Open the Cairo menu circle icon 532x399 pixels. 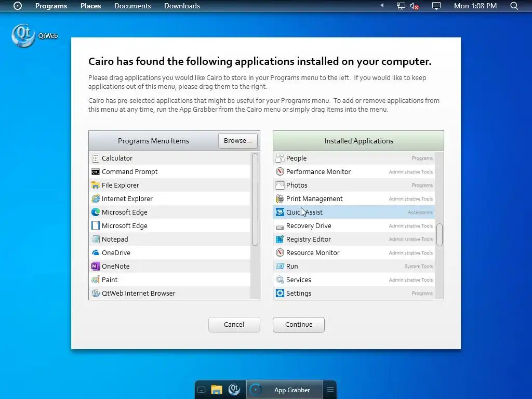pos(17,6)
